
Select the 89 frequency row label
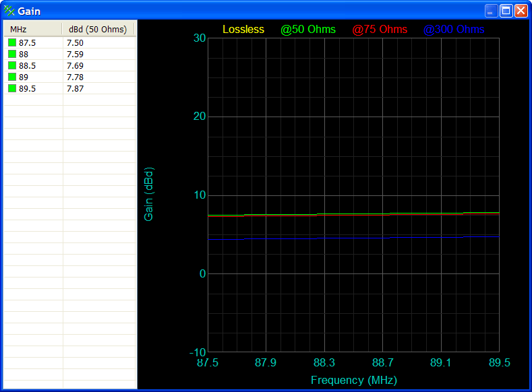click(24, 77)
